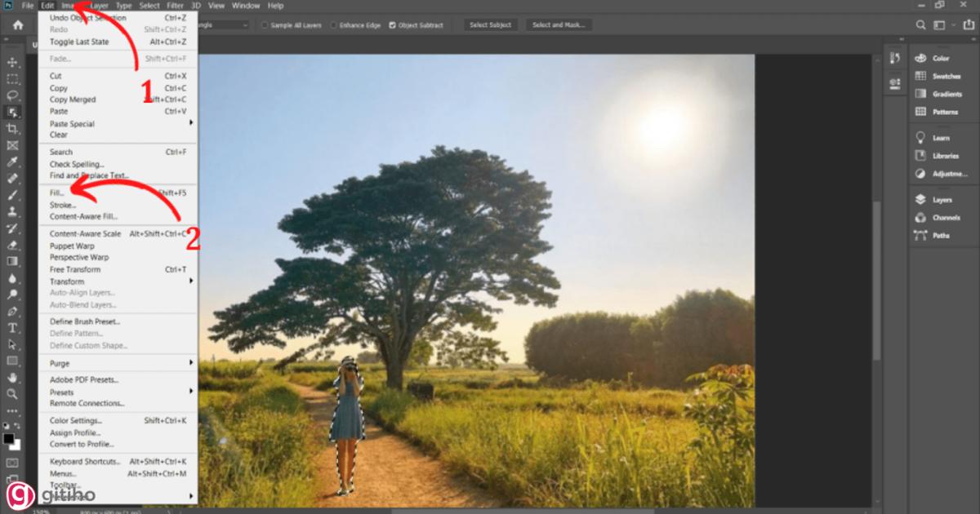980x514 pixels.
Task: Disable Object Subtract
Action: [393, 24]
